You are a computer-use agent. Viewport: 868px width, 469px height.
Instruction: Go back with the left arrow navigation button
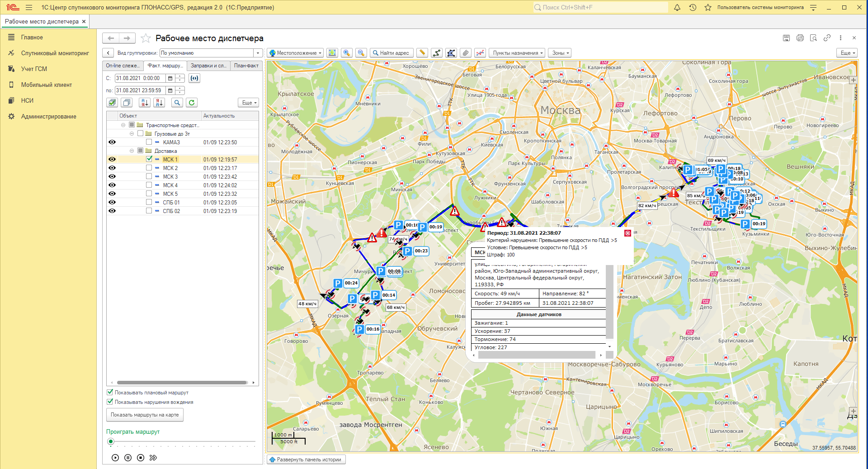coord(110,38)
